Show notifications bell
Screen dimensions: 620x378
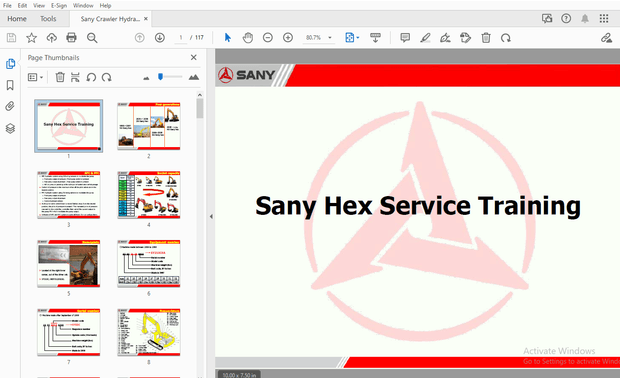coord(585,19)
